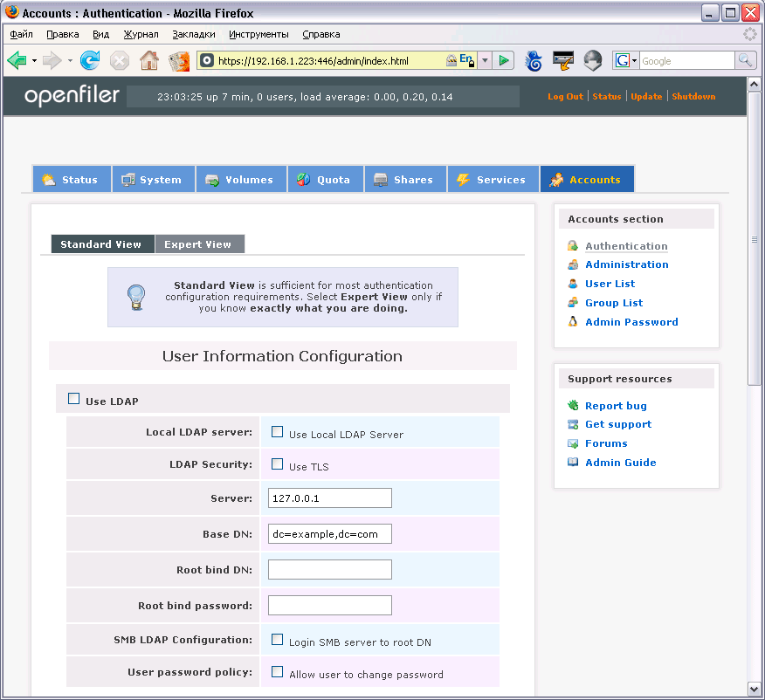Open the address bar history dropdown
This screenshot has height=700, width=765.
pyautogui.click(x=485, y=60)
